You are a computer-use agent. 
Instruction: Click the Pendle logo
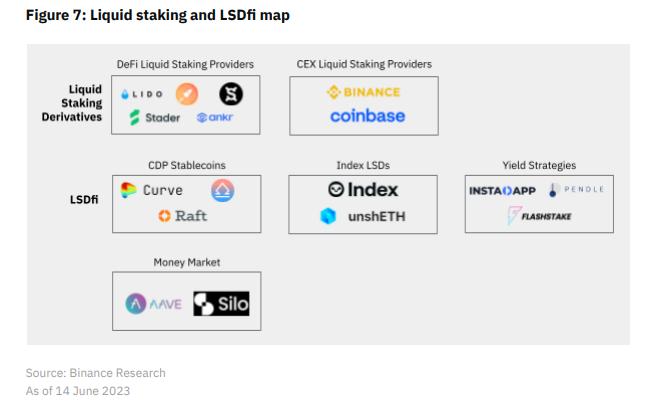(577, 189)
